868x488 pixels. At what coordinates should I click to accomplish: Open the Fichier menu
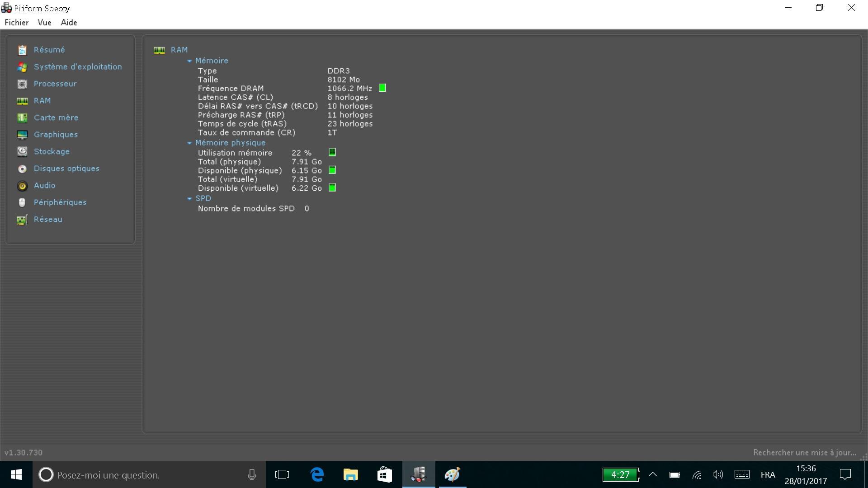(x=17, y=23)
